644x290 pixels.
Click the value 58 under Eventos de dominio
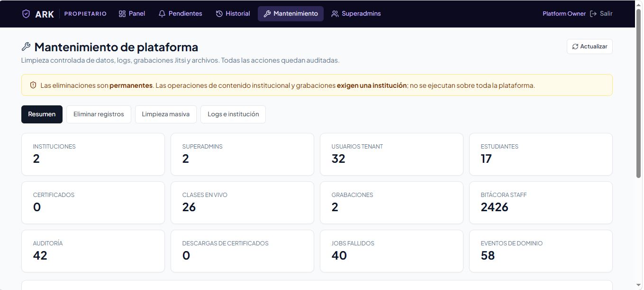click(488, 255)
